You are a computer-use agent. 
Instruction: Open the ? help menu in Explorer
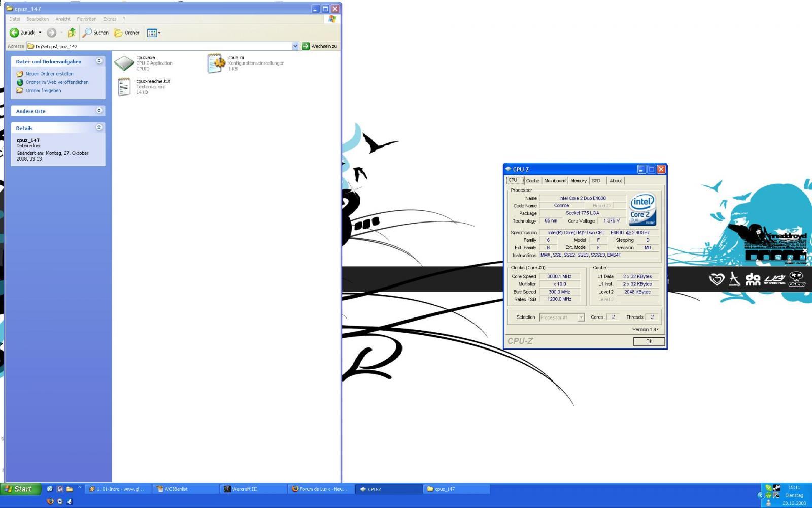click(124, 19)
